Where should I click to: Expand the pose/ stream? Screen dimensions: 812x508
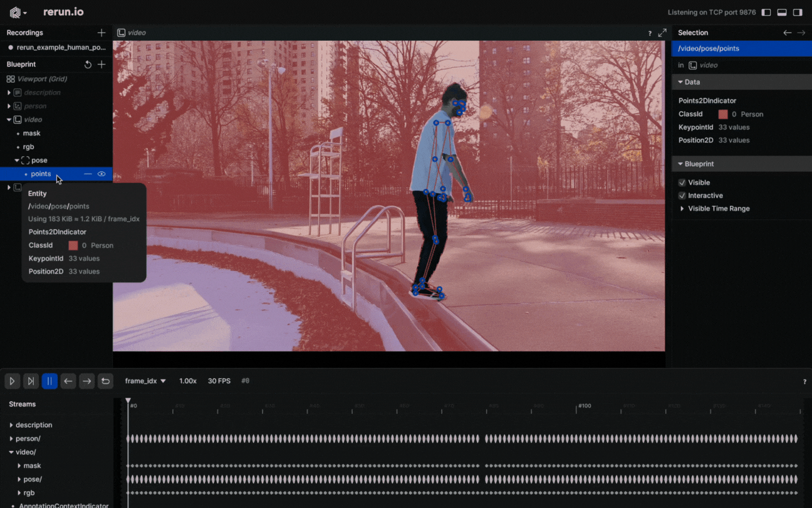(19, 479)
